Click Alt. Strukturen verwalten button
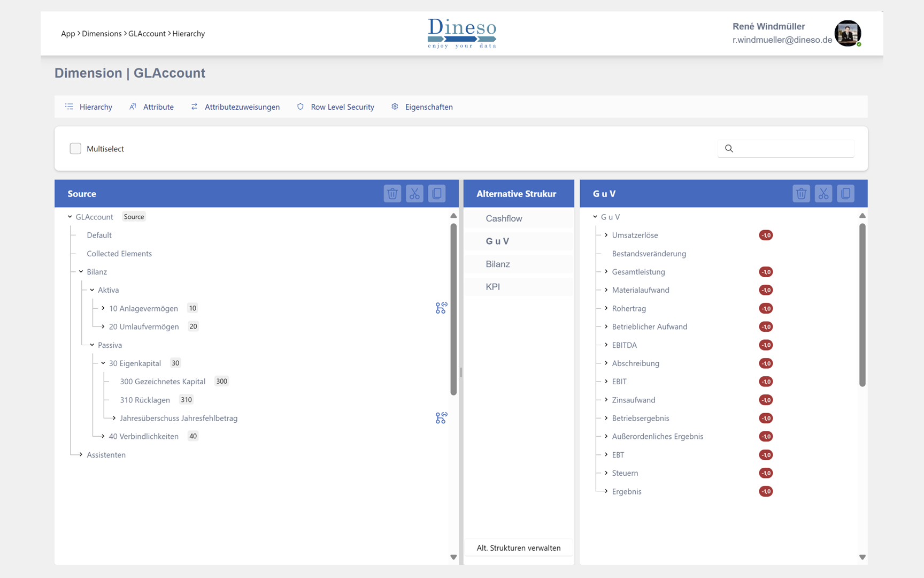 pyautogui.click(x=518, y=547)
